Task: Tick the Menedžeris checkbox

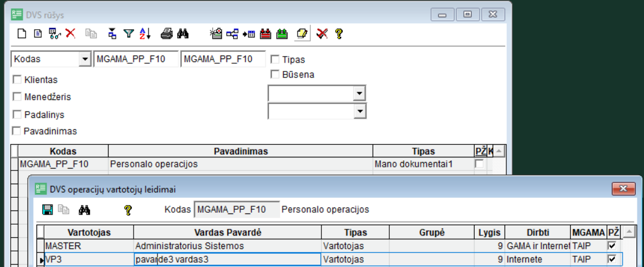Action: (17, 97)
